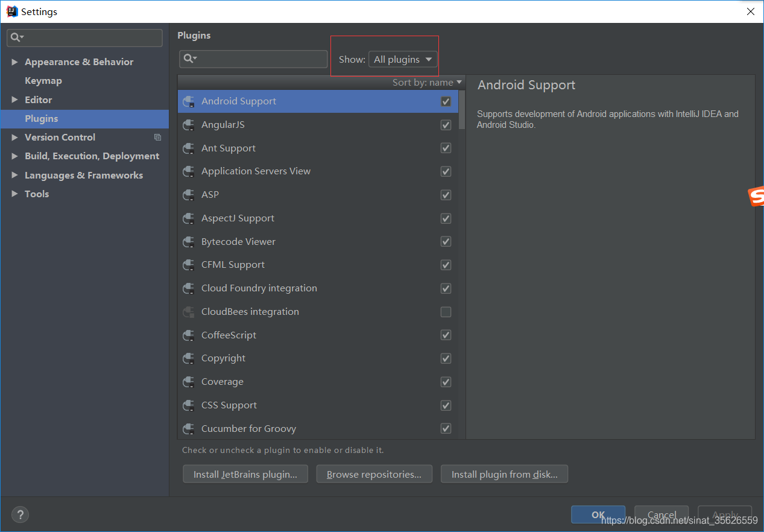This screenshot has height=532, width=764.
Task: Expand Build, Execution, Deployment arrow
Action: (14, 156)
